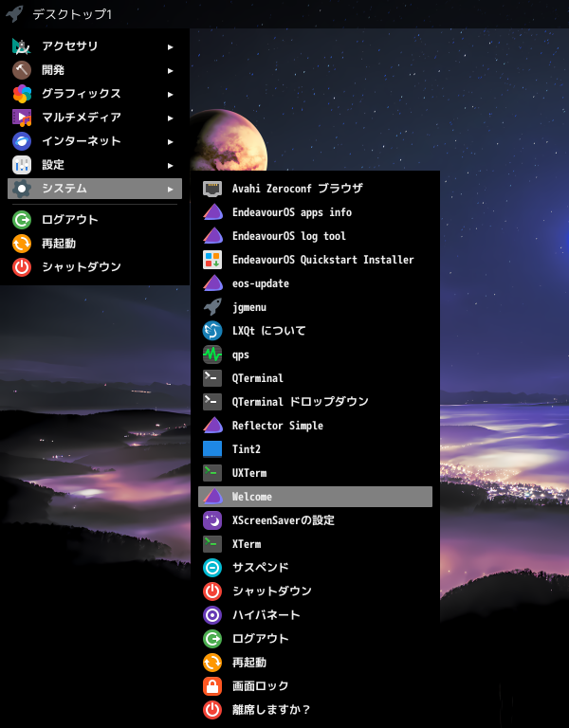Choose 再起動 in the main menu
The width and height of the screenshot is (569, 728).
tap(58, 244)
